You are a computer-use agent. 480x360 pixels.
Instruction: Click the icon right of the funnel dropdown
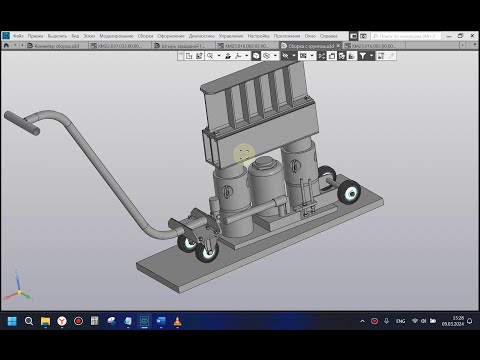381,56
